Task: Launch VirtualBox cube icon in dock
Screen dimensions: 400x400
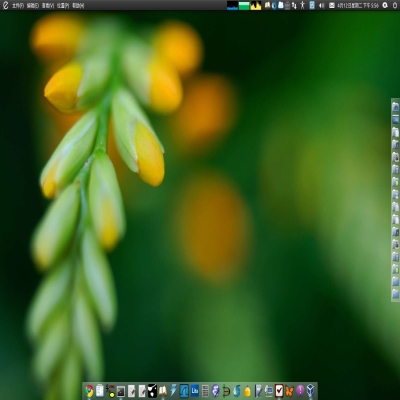Action: click(310, 390)
